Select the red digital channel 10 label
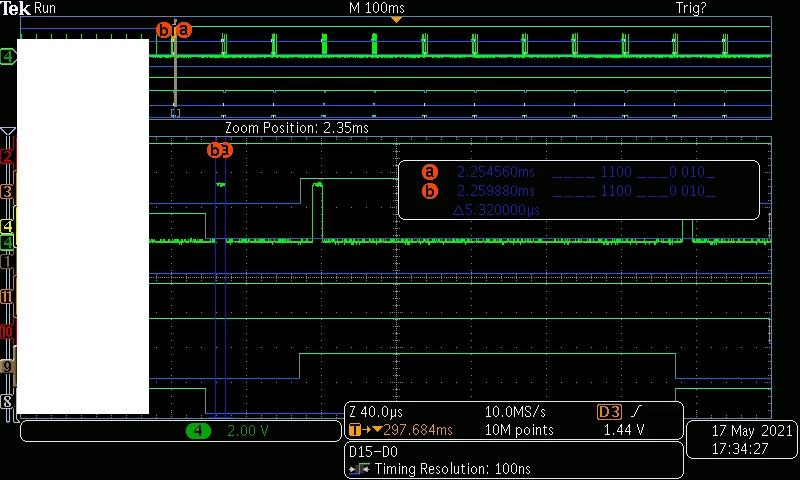This screenshot has width=800, height=480. click(7, 332)
